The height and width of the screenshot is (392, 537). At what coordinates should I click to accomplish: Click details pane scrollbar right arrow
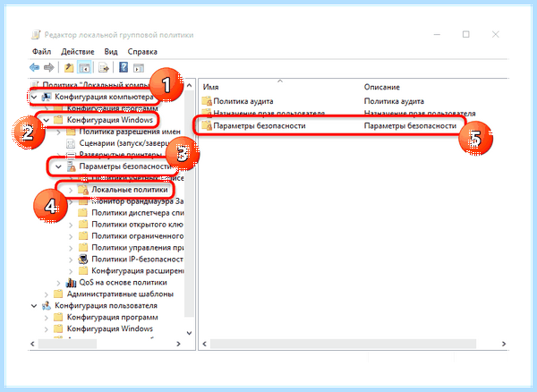coord(504,344)
